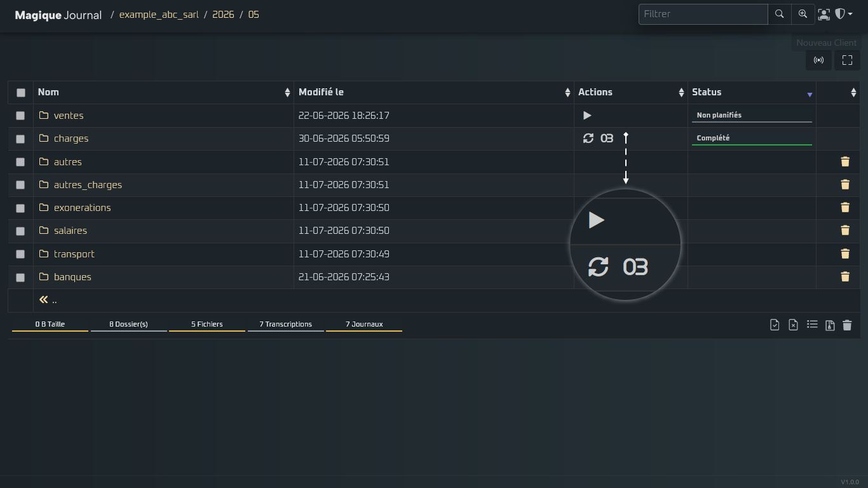Click the zip archive file icon in footer

[830, 325]
